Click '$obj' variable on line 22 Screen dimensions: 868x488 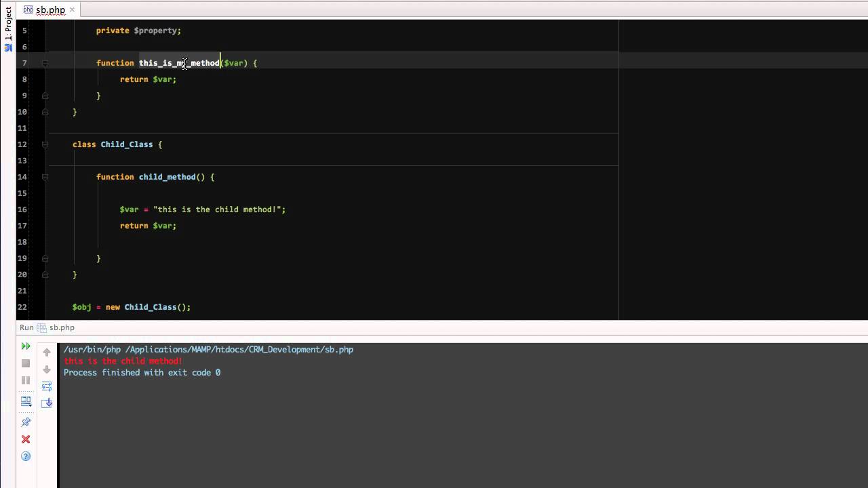81,307
